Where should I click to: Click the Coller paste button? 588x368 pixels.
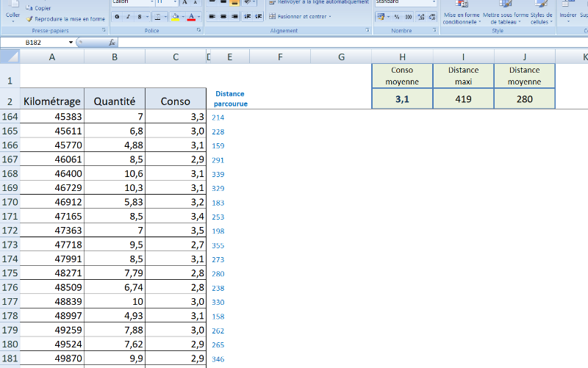12,13
